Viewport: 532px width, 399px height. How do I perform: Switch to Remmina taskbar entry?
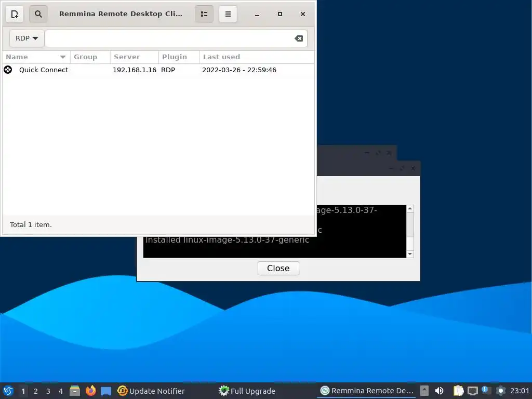point(367,391)
